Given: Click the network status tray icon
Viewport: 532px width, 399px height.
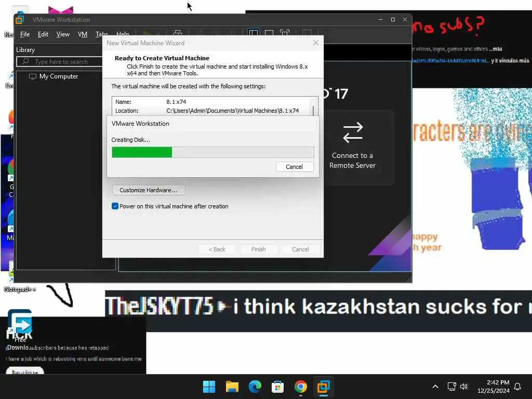Looking at the screenshot, I should pyautogui.click(x=451, y=387).
